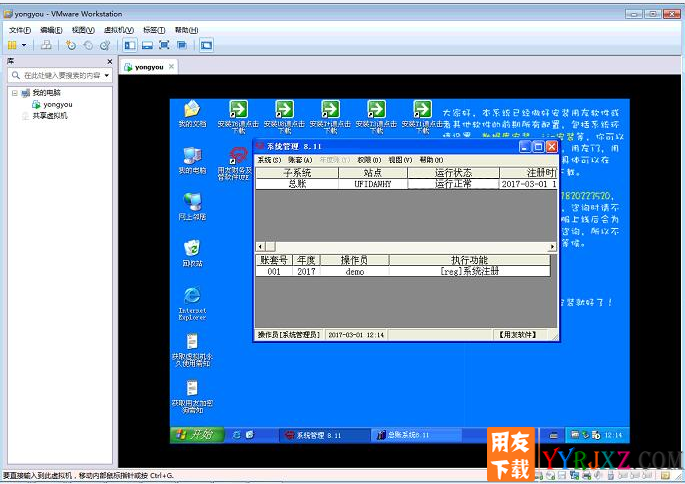Expand the library search filter dropdown

click(107, 76)
